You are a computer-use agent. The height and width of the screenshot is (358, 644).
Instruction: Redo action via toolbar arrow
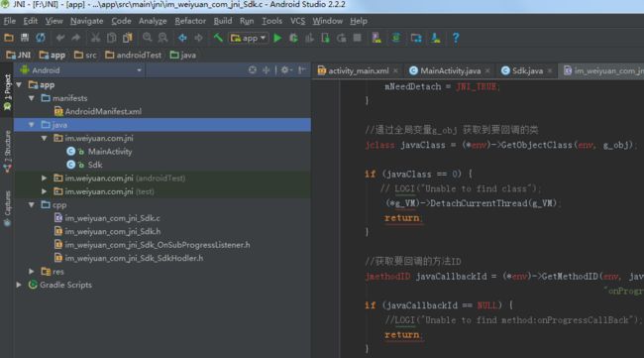tap(76, 38)
